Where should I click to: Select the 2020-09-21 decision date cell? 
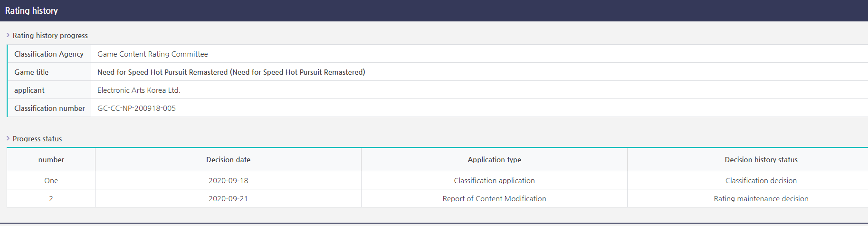pyautogui.click(x=228, y=199)
